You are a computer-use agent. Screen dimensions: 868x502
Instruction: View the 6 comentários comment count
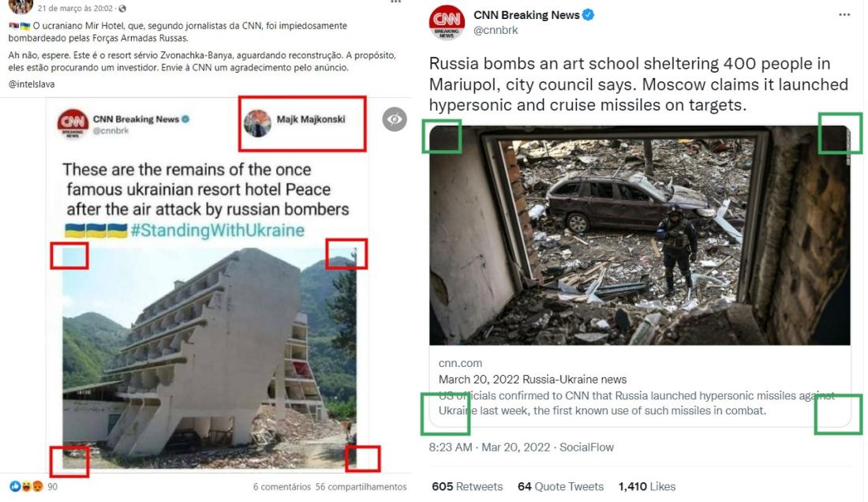[282, 486]
